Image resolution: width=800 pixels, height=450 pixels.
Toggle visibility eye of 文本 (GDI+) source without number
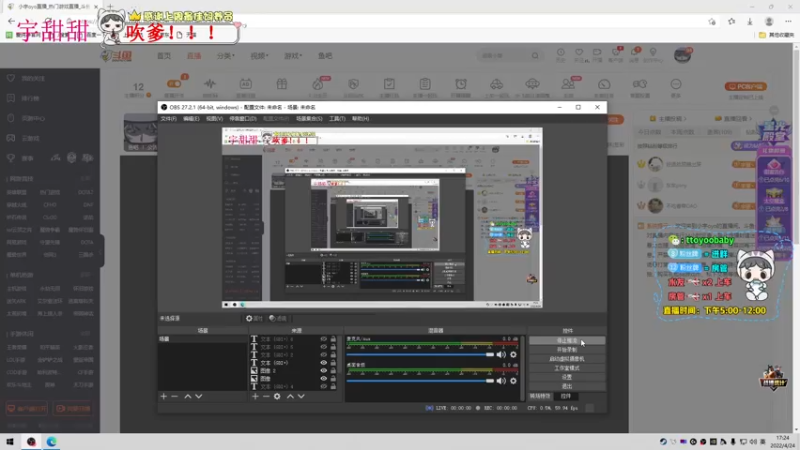coord(323,363)
